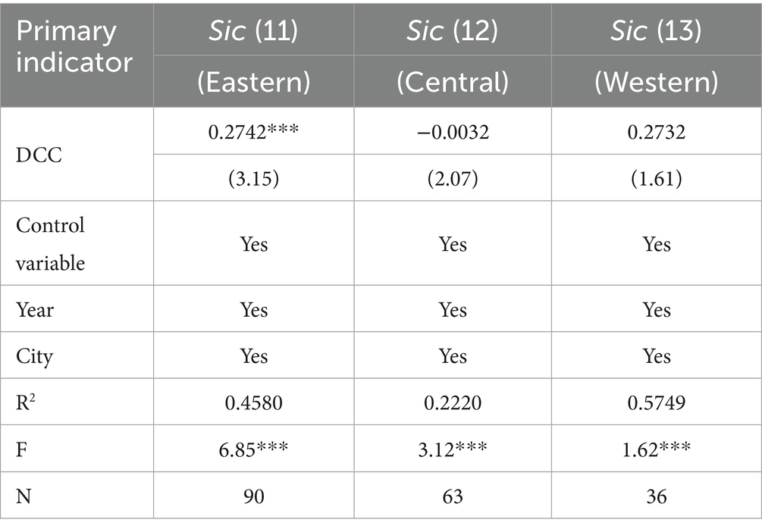Select the 0.2220 cell under Central
762x532 pixels.
[x=453, y=402]
